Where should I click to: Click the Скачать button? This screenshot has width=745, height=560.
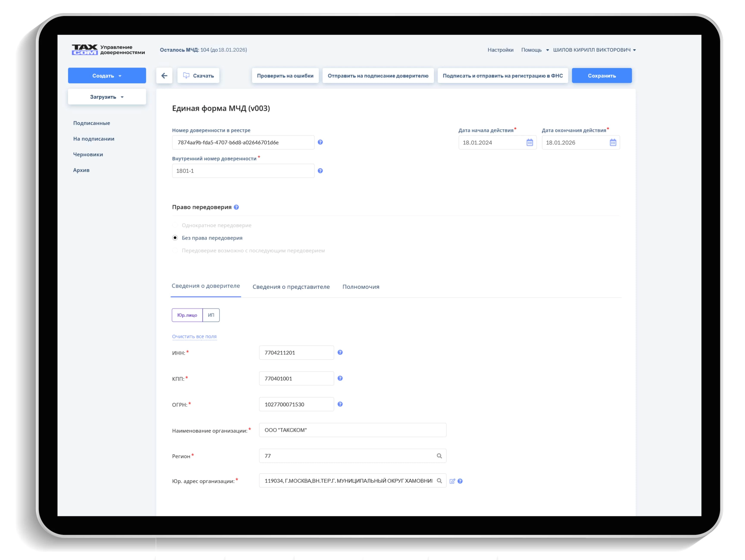click(x=198, y=76)
